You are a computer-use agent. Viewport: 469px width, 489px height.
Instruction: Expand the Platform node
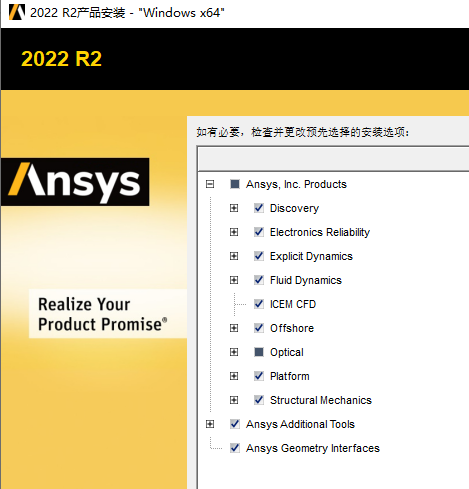(x=234, y=376)
